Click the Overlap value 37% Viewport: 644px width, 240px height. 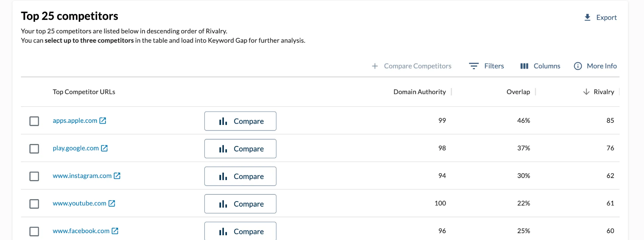point(524,148)
